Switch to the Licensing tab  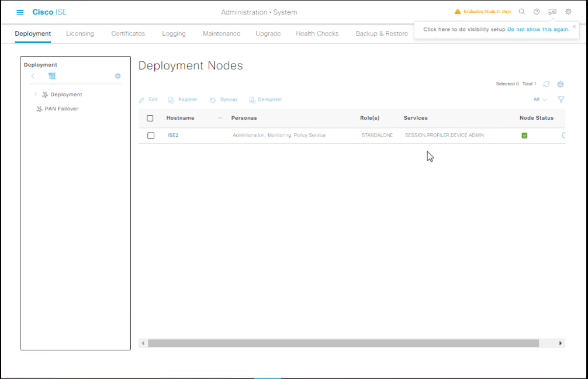click(80, 34)
